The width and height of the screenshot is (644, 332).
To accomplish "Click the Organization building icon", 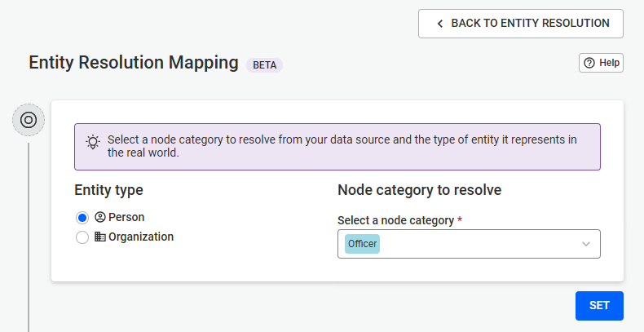I will coord(100,237).
